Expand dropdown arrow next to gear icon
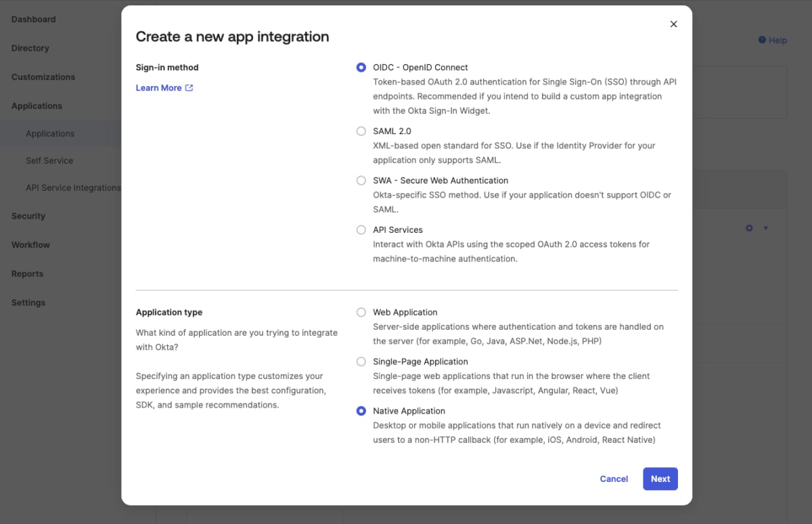 (x=766, y=228)
